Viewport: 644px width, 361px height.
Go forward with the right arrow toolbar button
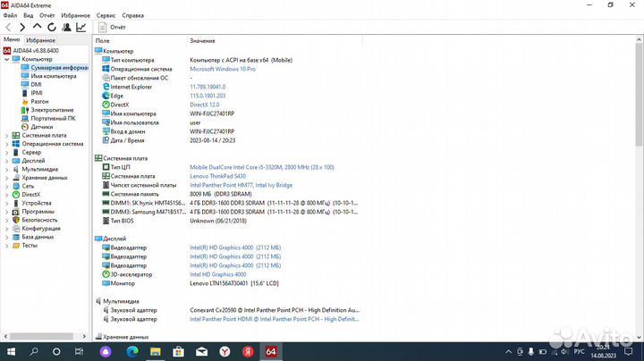coord(22,28)
